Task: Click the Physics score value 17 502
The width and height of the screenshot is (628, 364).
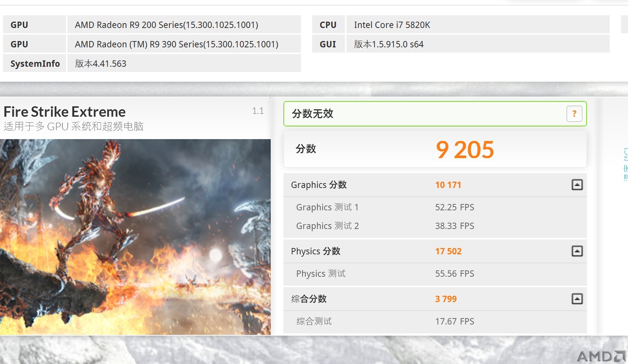Action: coord(448,251)
